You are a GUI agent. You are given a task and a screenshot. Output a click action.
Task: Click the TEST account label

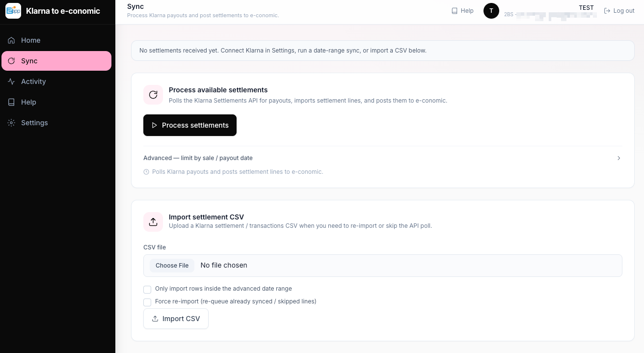pyautogui.click(x=586, y=8)
